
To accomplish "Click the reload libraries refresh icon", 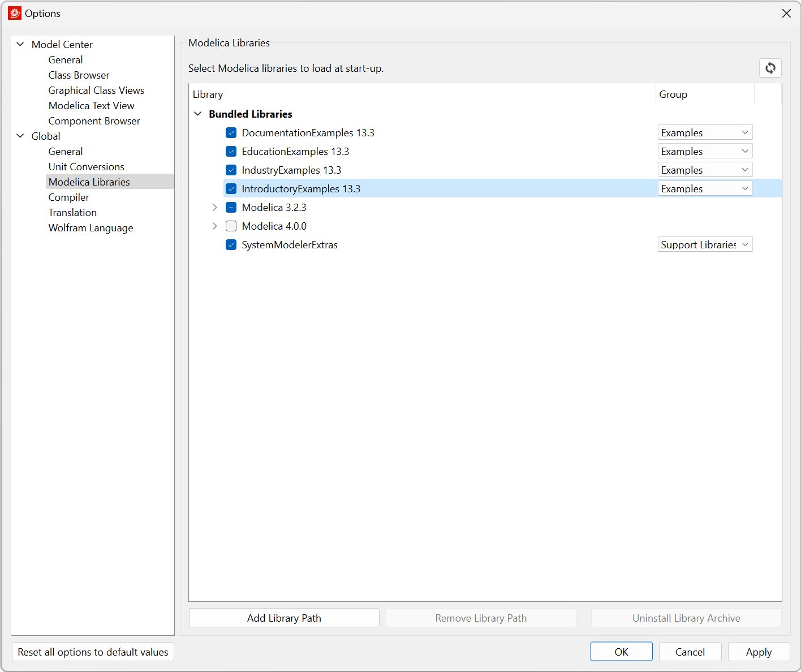I will [x=770, y=68].
